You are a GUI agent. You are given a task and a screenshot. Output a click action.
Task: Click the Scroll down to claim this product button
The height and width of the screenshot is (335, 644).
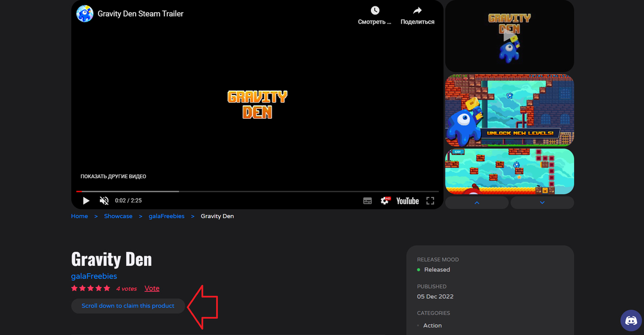click(128, 305)
